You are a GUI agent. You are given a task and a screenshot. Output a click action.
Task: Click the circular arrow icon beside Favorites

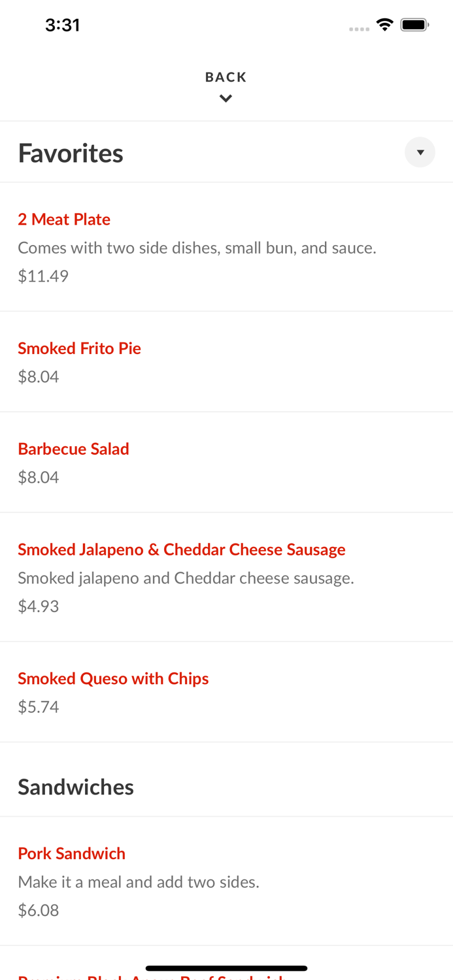tap(420, 152)
